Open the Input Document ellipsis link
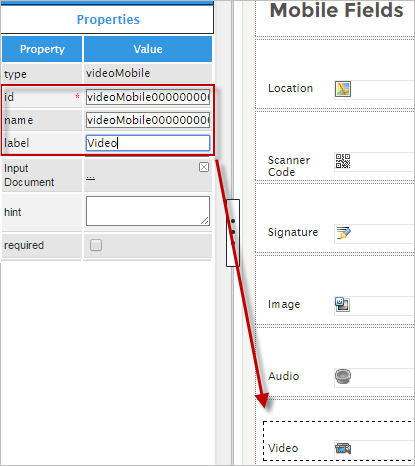This screenshot has height=466, width=415. point(90,177)
